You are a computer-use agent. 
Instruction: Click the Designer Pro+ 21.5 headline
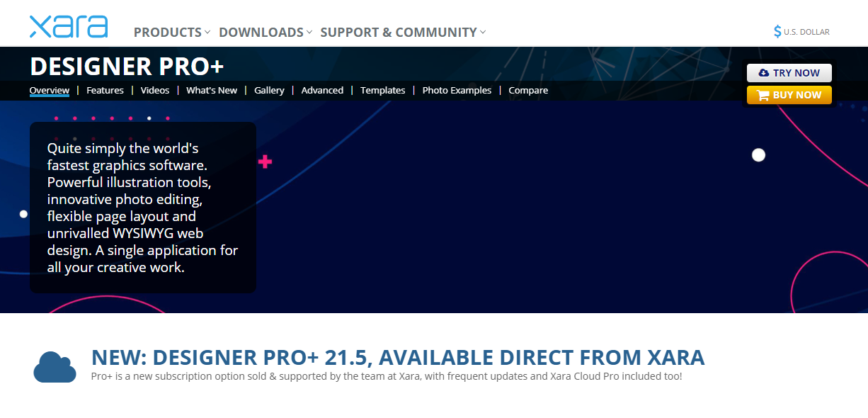point(398,357)
